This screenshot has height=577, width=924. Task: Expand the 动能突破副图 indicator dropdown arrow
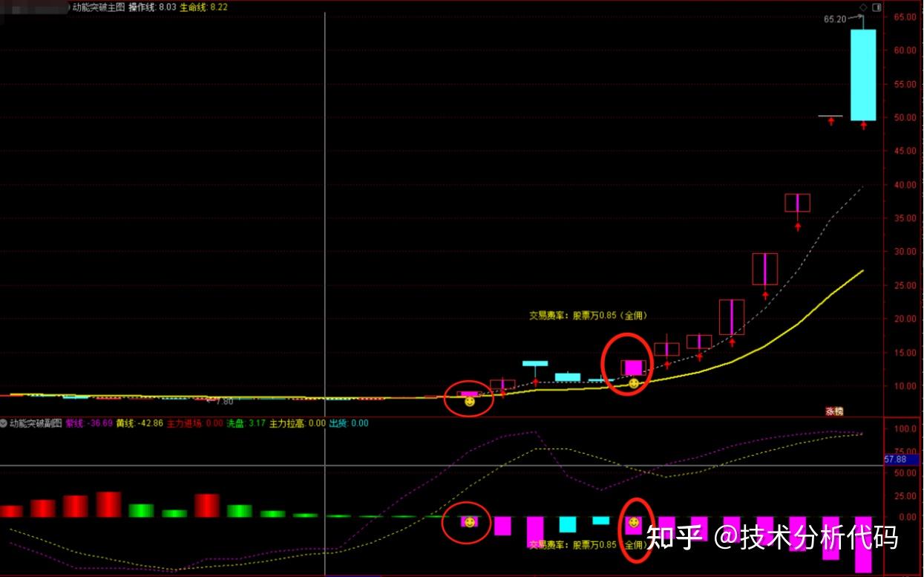[4, 423]
